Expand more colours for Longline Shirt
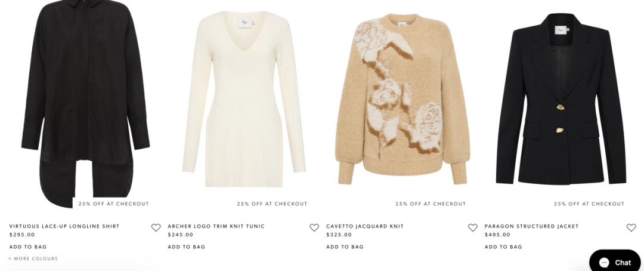Image resolution: width=644 pixels, height=271 pixels. click(33, 258)
